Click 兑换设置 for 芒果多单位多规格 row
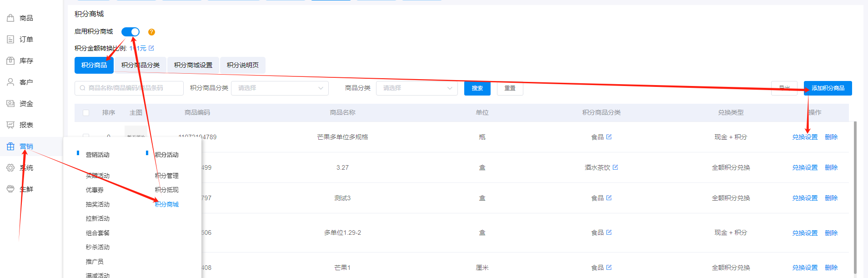This screenshot has width=868, height=278. click(804, 137)
